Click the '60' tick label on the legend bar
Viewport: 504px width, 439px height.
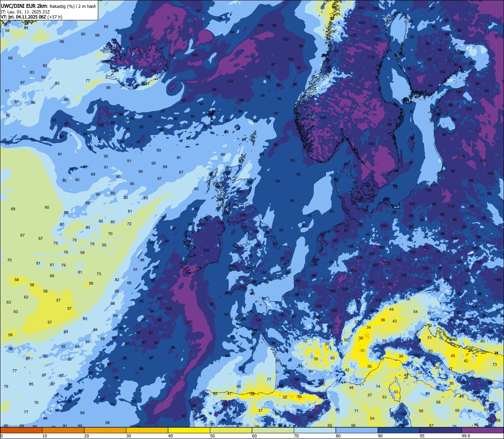click(254, 436)
